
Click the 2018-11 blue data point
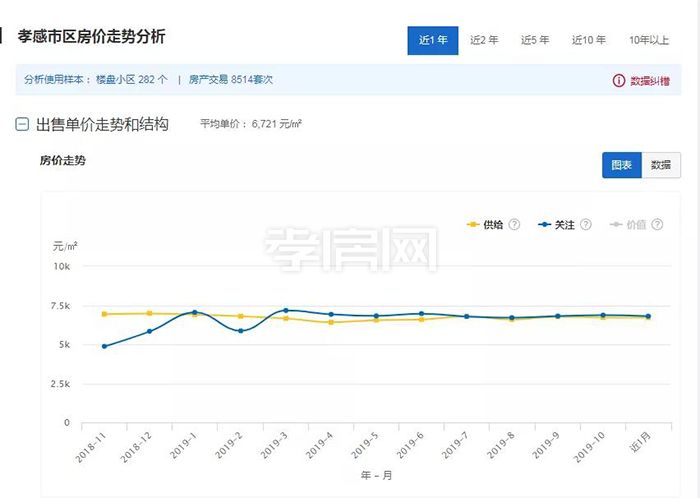(x=104, y=346)
